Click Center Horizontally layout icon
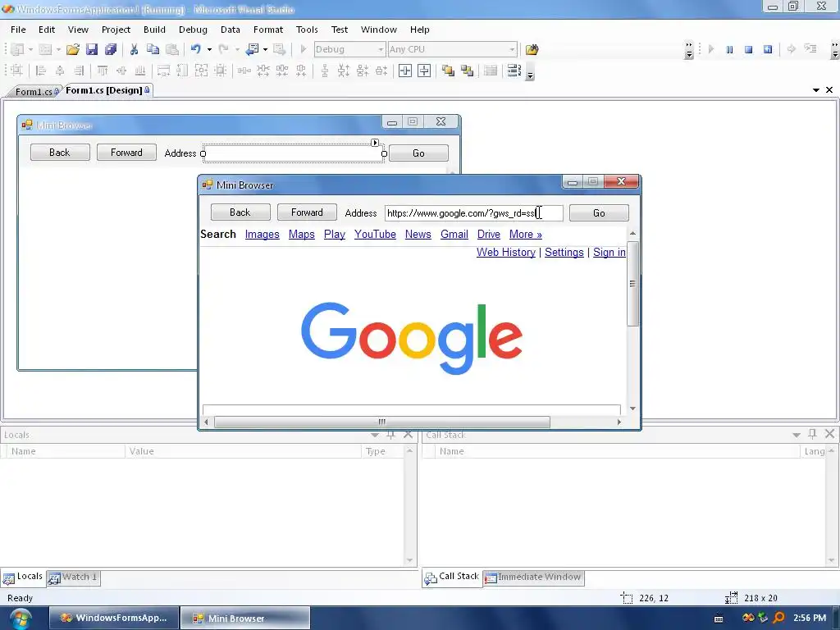Viewport: 840px width, 630px height. (405, 71)
